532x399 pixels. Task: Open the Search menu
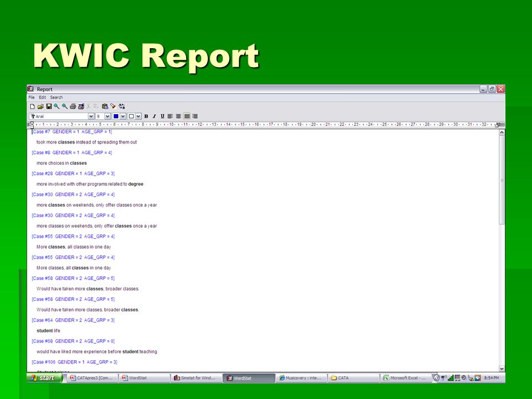pos(57,98)
